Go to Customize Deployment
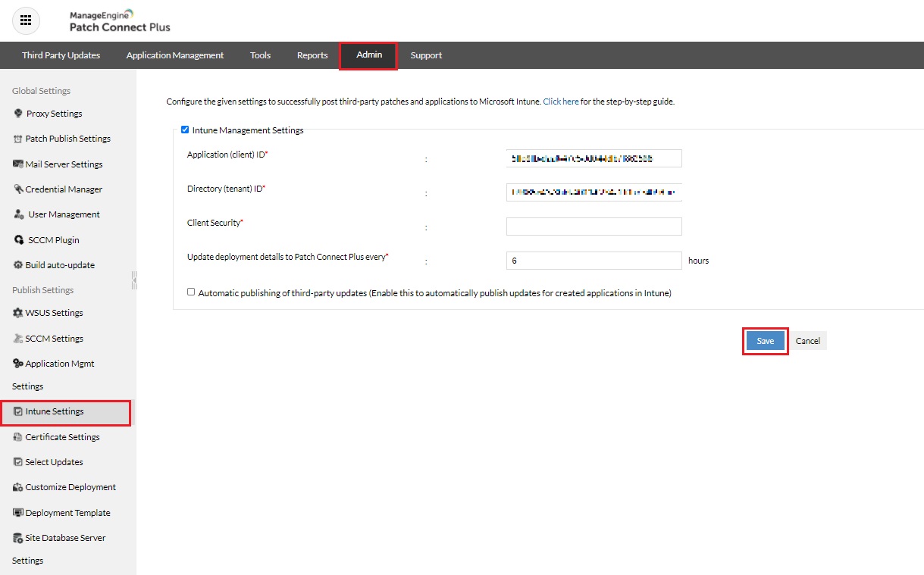Viewport: 924px width, 575px height. click(x=70, y=487)
